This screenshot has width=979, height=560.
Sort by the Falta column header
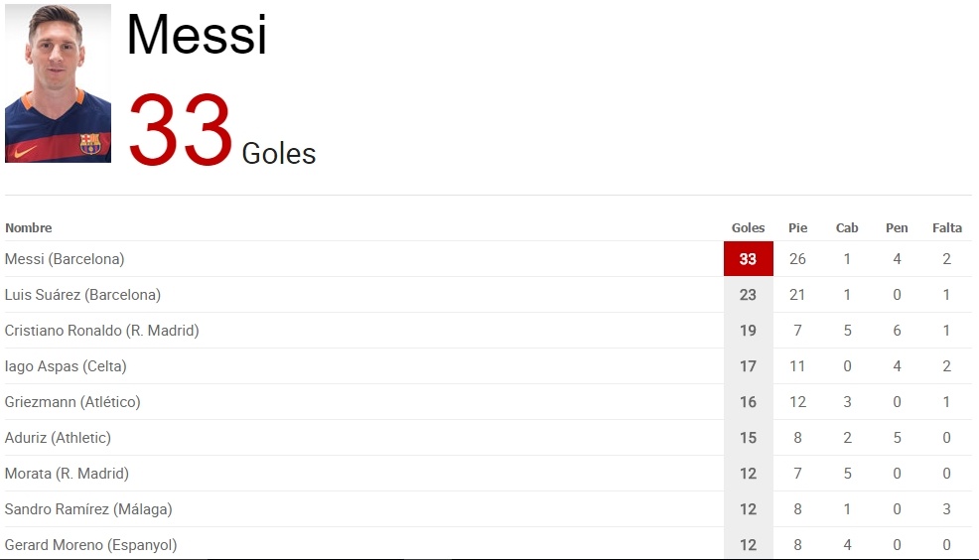(946, 228)
